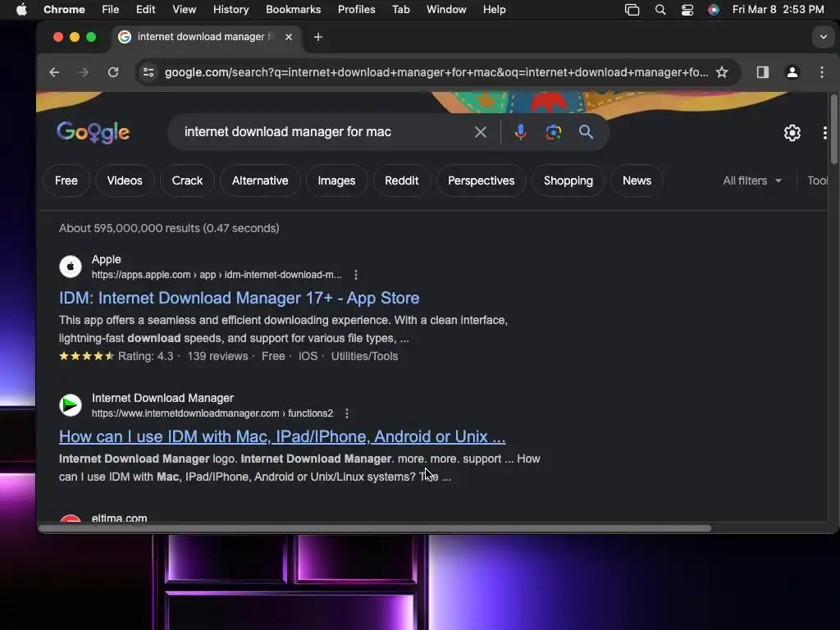Open IDM: Internet Download Manager App Store link
The width and height of the screenshot is (840, 630).
pos(239,298)
